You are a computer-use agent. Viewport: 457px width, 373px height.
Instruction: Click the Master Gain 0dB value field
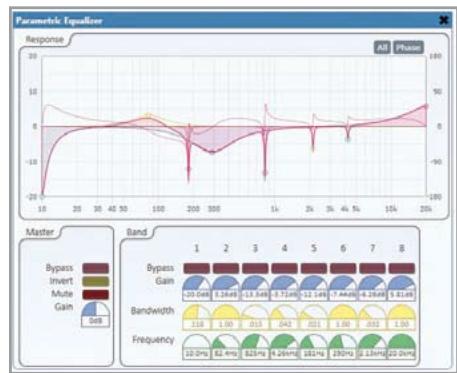point(96,321)
